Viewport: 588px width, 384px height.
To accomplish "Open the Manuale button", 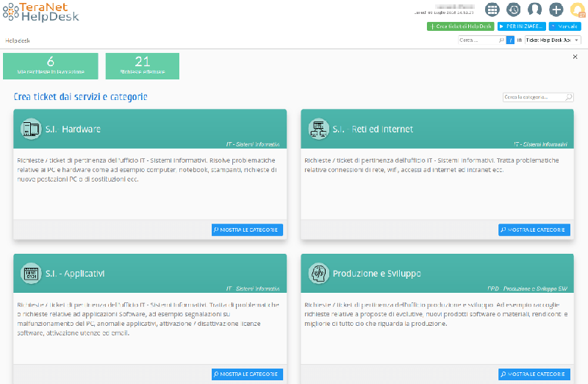I will (564, 26).
